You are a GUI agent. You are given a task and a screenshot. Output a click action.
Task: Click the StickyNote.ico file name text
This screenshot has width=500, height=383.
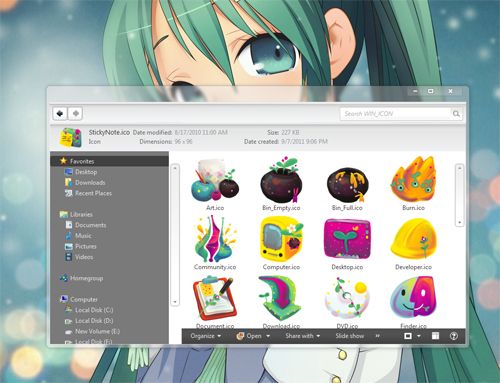click(109, 132)
